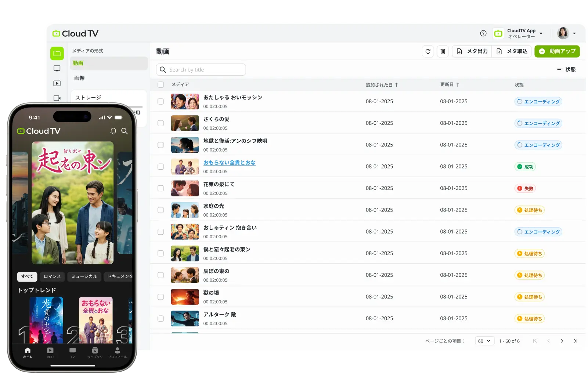This screenshot has height=380, width=588.
Task: Tap the ロマンス category tab on phone
Action: click(52, 276)
